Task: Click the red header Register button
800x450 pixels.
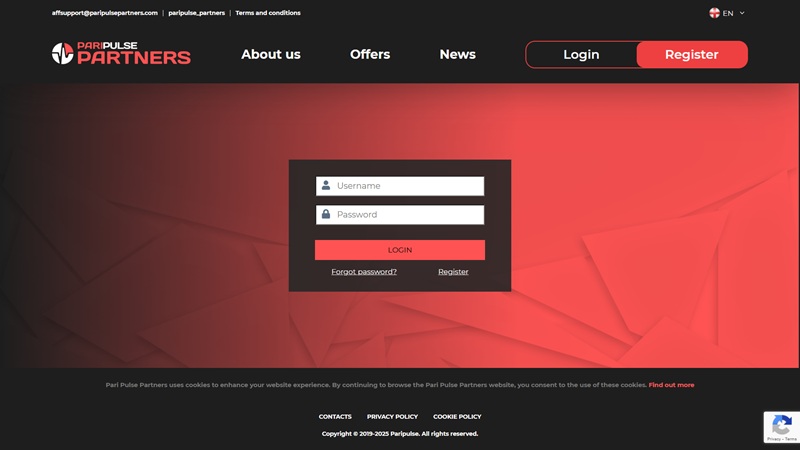Action: tap(692, 55)
